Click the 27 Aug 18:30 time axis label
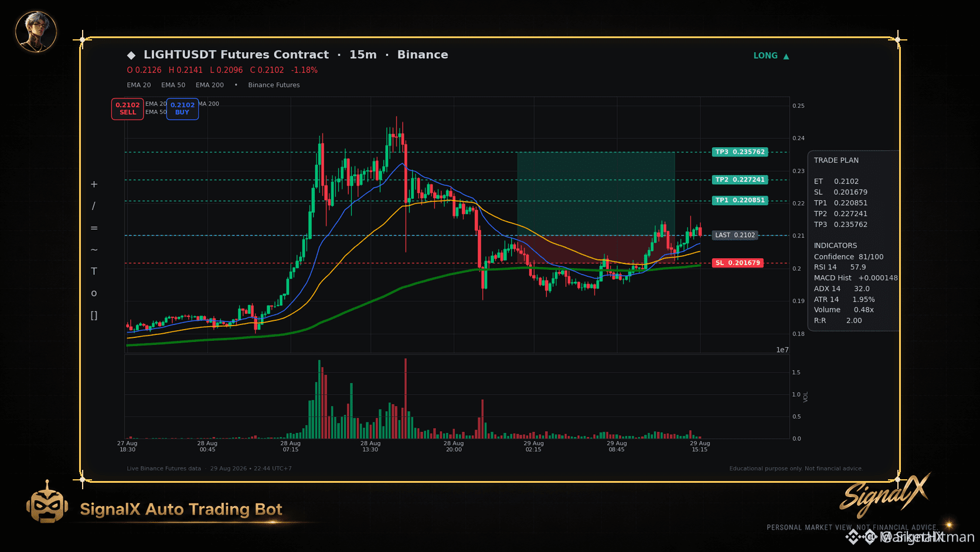The image size is (980, 552). (x=127, y=446)
